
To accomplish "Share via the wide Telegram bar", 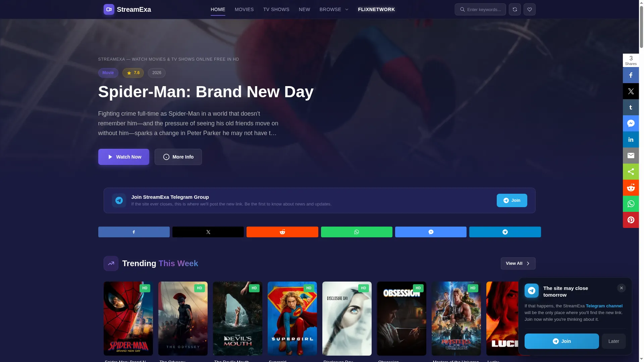I will pos(505,232).
